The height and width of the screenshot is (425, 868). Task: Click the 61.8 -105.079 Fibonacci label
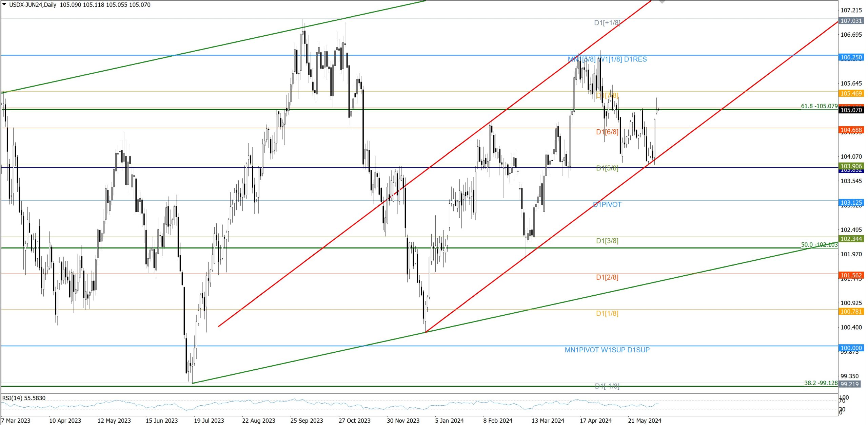tap(819, 106)
